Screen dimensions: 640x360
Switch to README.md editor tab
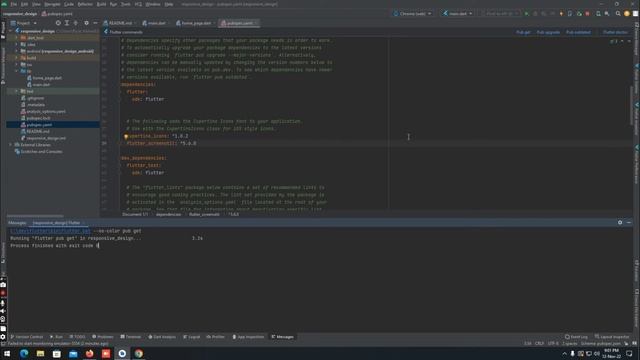tap(120, 23)
